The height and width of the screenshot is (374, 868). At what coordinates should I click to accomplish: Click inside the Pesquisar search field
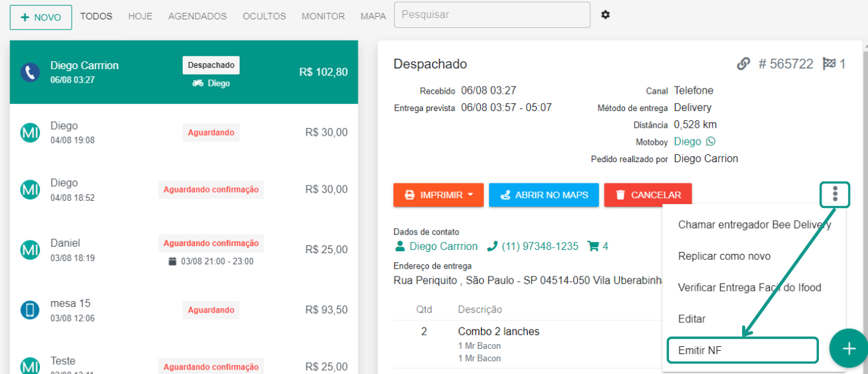491,15
